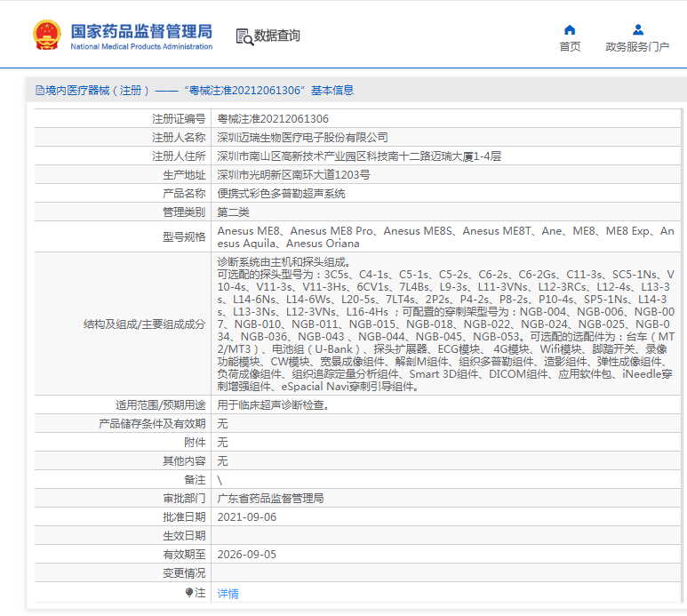This screenshot has width=687, height=616.
Task: Select product name 便携式彩色多普勒超声系统
Action: click(x=281, y=194)
